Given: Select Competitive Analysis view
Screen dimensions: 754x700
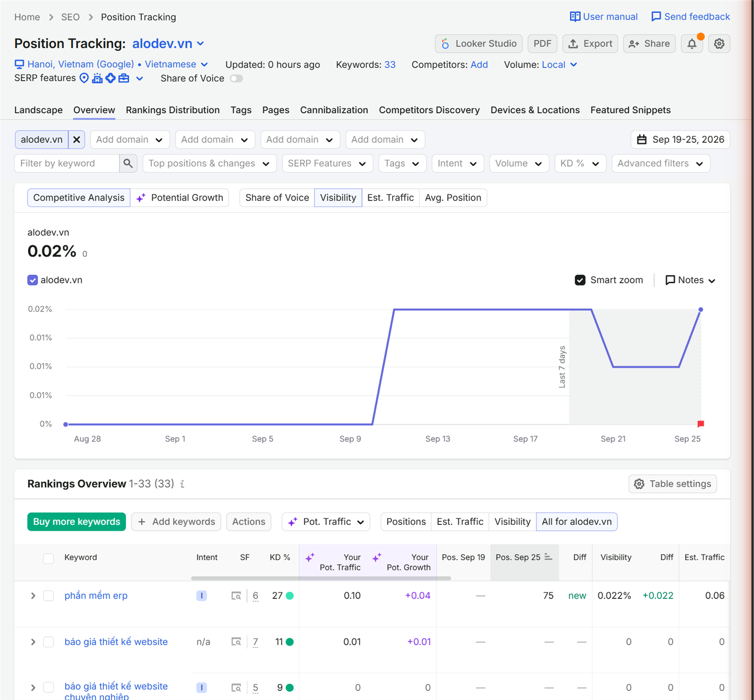Looking at the screenshot, I should point(79,198).
